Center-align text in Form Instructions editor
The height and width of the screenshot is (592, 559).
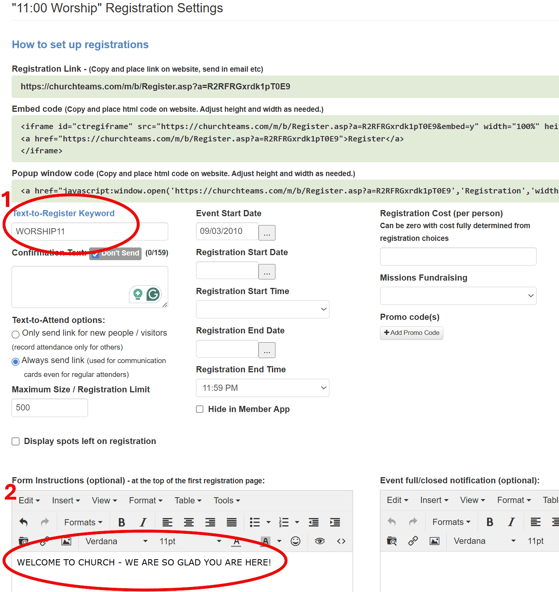189,522
